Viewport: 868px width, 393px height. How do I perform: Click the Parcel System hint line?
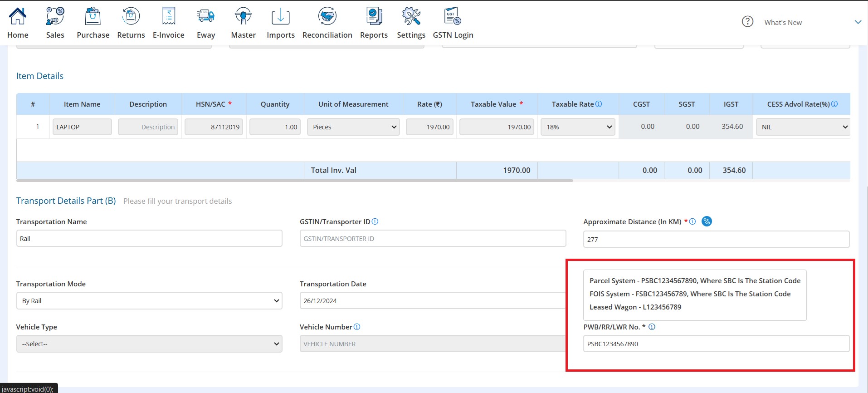coord(695,281)
